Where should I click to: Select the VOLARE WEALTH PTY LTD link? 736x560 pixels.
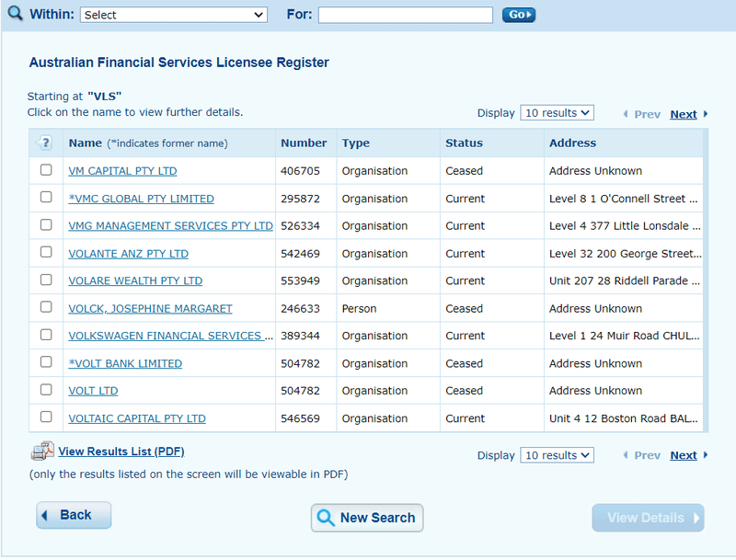(135, 281)
